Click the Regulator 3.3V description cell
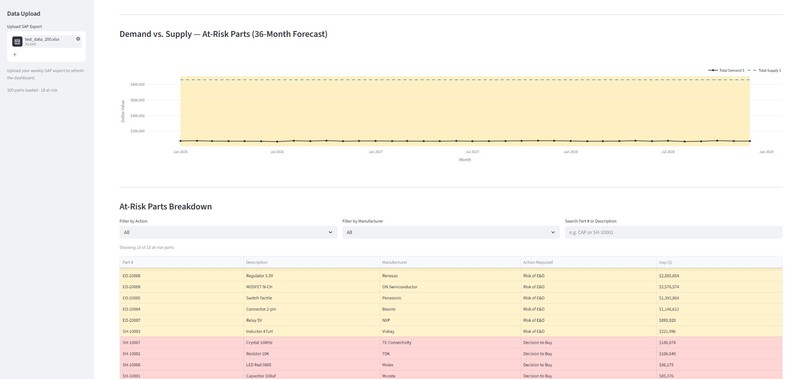Image resolution: width=806 pixels, height=379 pixels. coord(312,276)
